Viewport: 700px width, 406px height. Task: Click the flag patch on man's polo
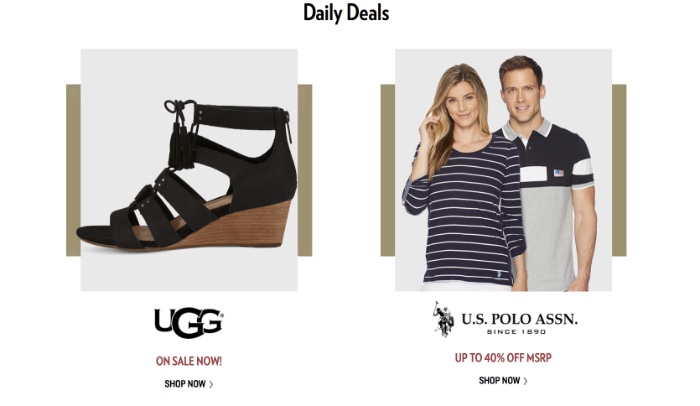558,173
